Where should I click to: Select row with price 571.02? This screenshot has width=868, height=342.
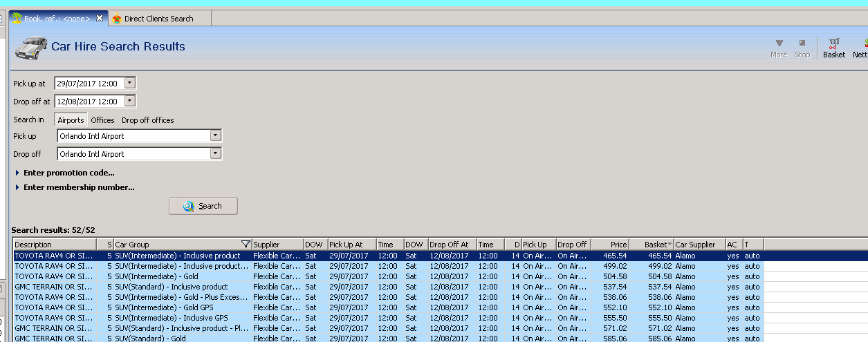click(x=387, y=328)
